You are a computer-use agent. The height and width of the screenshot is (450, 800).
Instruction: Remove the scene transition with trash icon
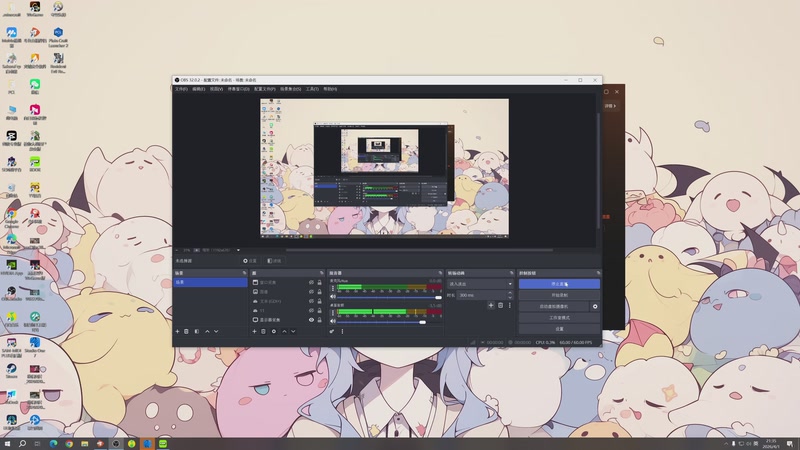pyautogui.click(x=501, y=305)
